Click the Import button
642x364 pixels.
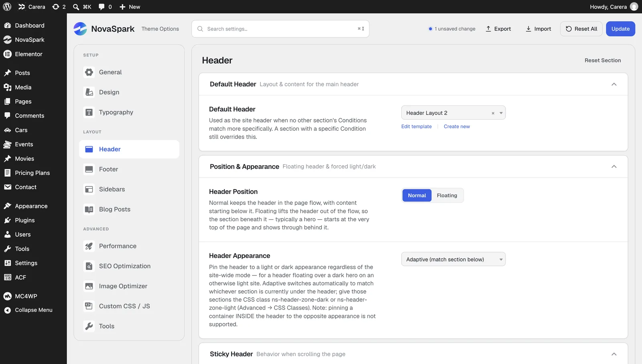click(538, 29)
